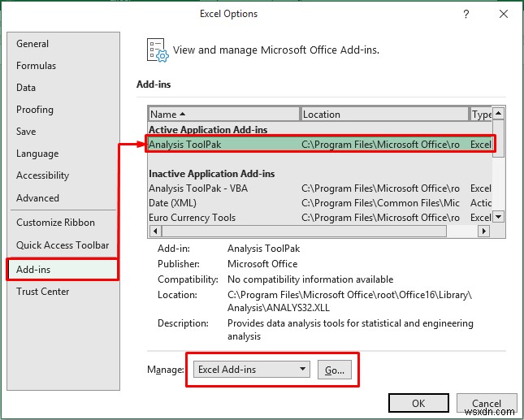Viewport: 524px width, 420px height.
Task: Click the Cancel button
Action: 487,403
